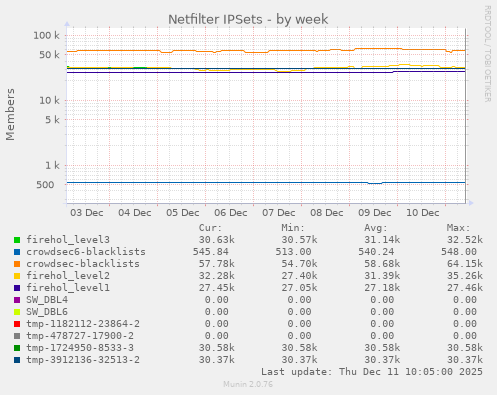Click the firehol_level2 min value 27.40k
This screenshot has height=395, width=497.
click(x=299, y=276)
